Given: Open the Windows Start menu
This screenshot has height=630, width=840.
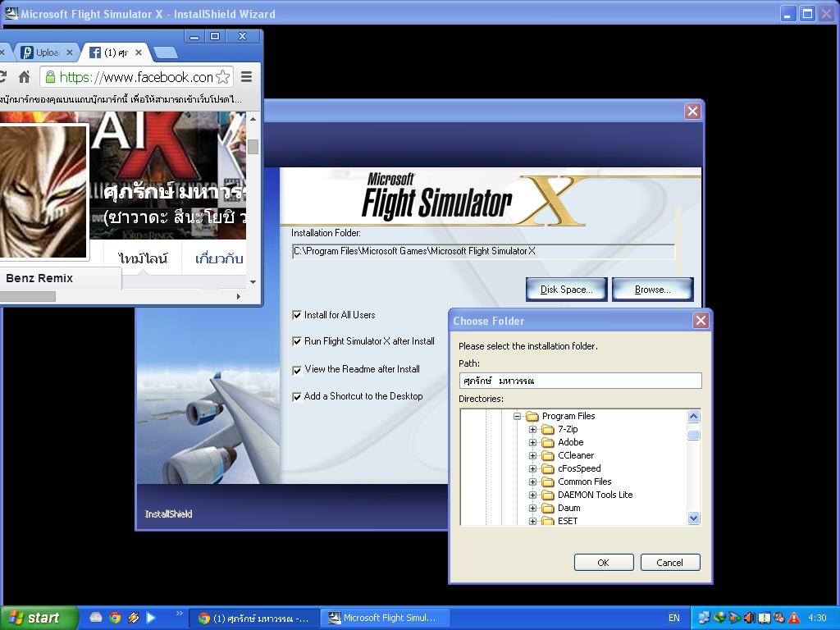Looking at the screenshot, I should 39,618.
